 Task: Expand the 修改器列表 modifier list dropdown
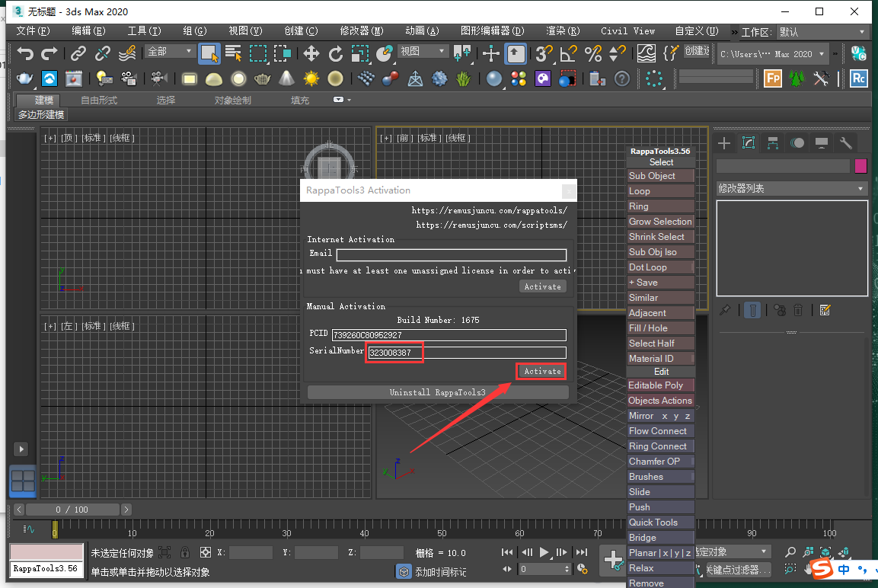(x=792, y=189)
